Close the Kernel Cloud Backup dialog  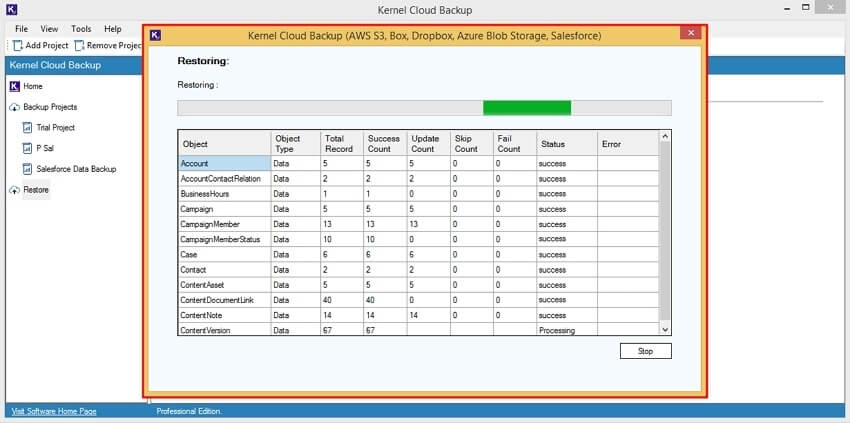click(691, 33)
